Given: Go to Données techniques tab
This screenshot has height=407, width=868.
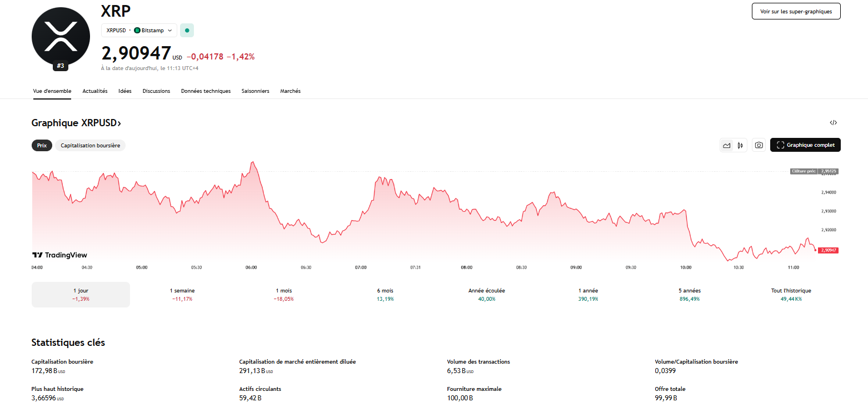Looking at the screenshot, I should pyautogui.click(x=206, y=91).
